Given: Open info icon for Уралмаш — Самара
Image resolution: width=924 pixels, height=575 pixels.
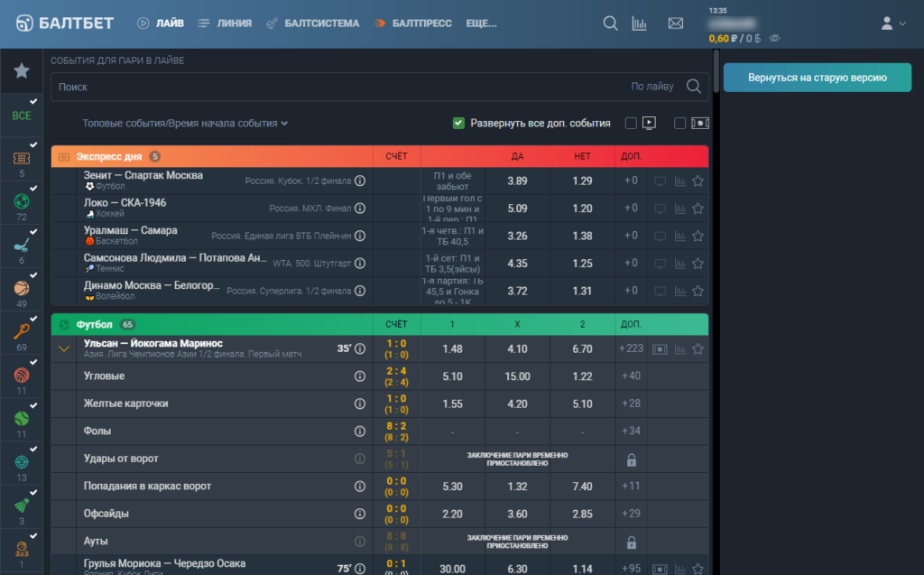Looking at the screenshot, I should pos(360,236).
